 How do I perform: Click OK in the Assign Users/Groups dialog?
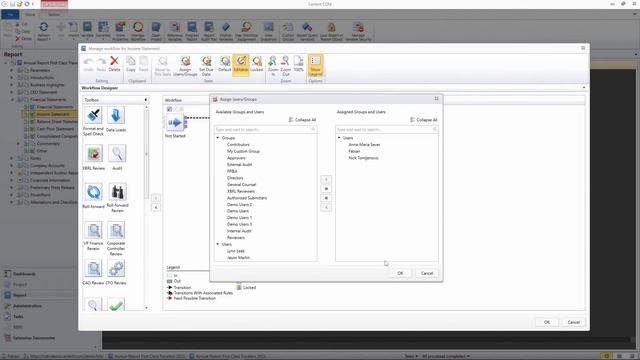[400, 273]
